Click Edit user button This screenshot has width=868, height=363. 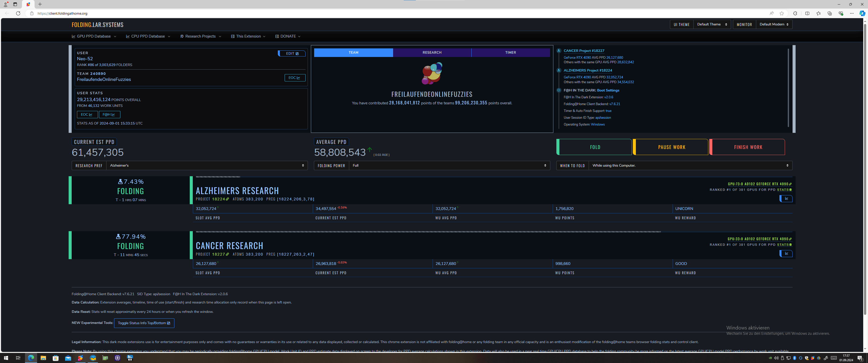coord(292,53)
